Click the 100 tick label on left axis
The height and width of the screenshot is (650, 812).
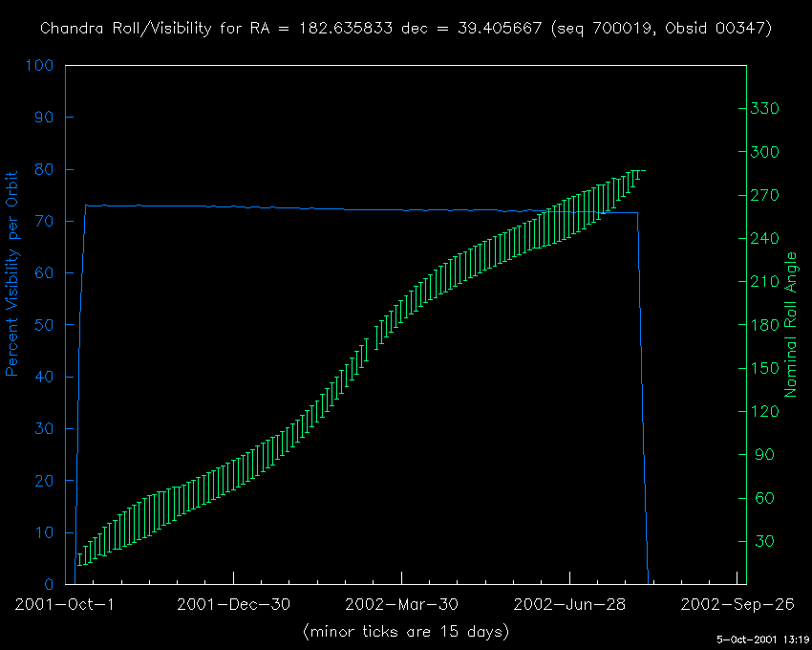41,66
